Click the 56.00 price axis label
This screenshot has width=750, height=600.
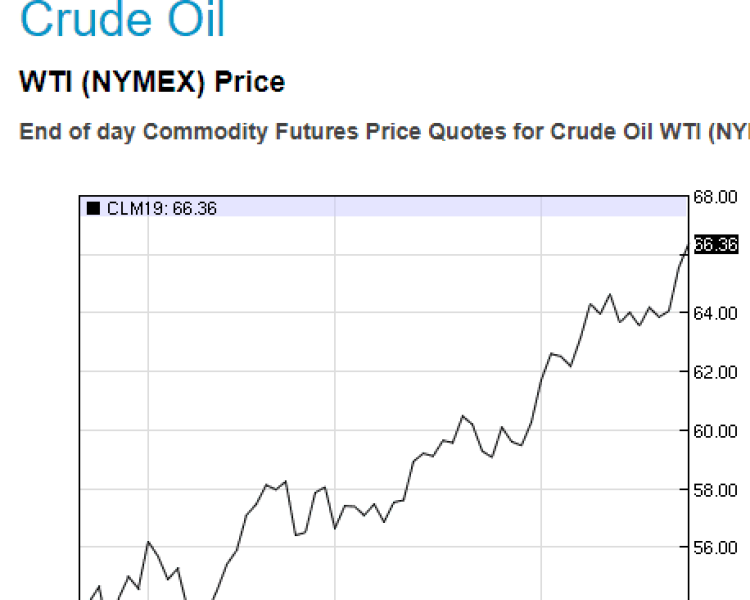pos(715,548)
